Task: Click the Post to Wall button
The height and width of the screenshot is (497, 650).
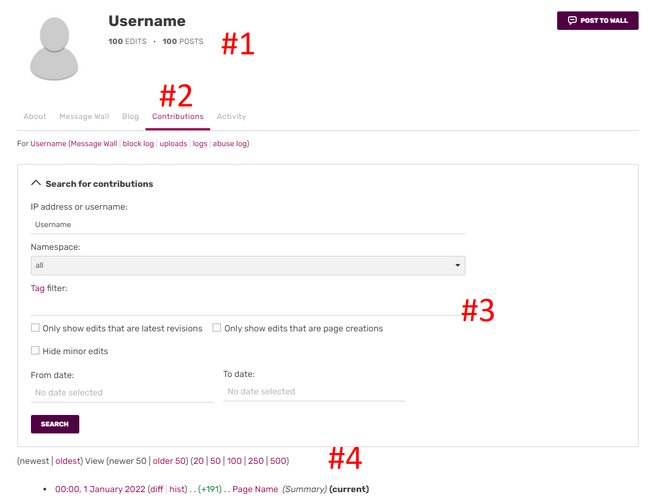Action: 597,20
